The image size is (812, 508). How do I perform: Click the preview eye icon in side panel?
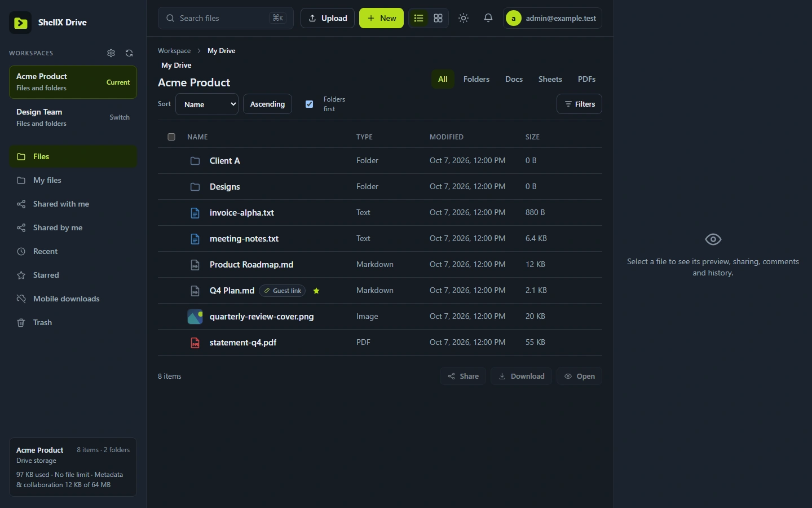[x=713, y=239]
